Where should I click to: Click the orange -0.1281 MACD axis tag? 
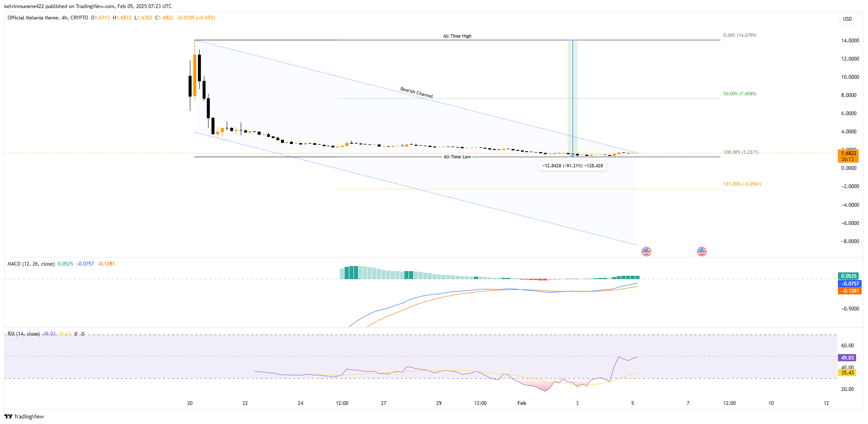(850, 291)
